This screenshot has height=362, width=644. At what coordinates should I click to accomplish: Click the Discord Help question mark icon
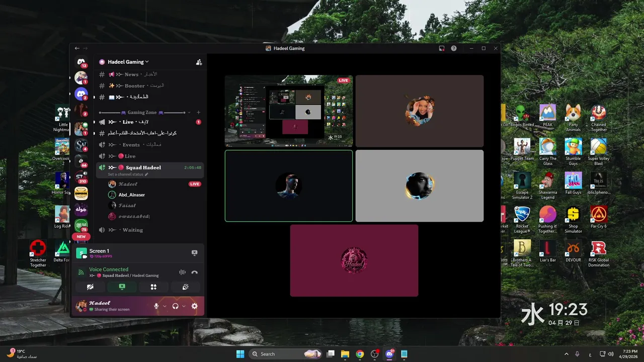click(454, 48)
